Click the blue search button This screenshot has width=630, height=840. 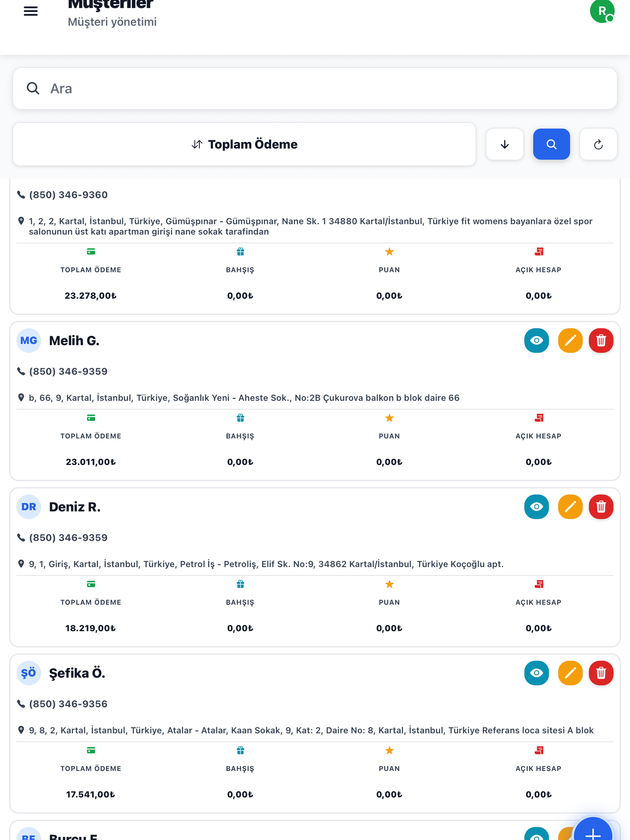[x=551, y=144]
